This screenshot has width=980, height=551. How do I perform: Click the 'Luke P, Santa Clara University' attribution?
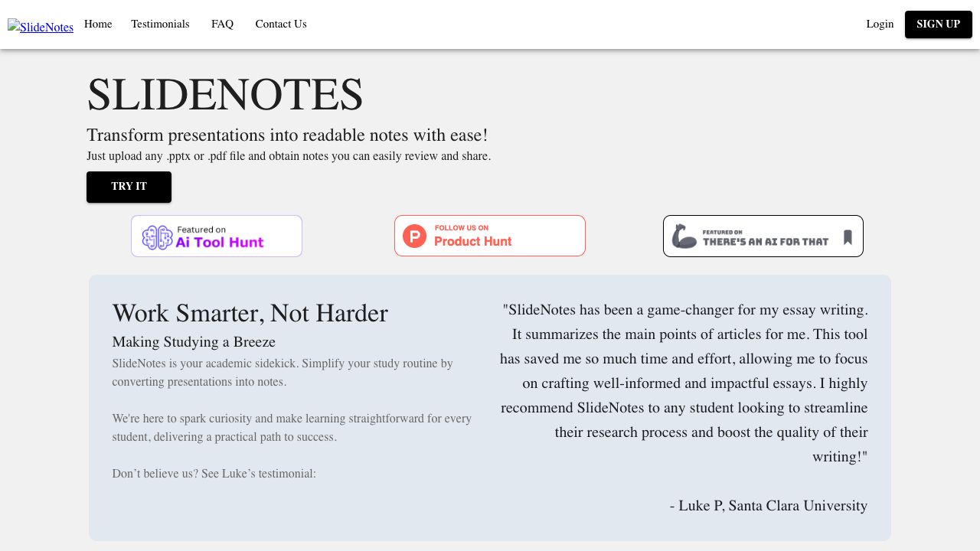(x=769, y=506)
